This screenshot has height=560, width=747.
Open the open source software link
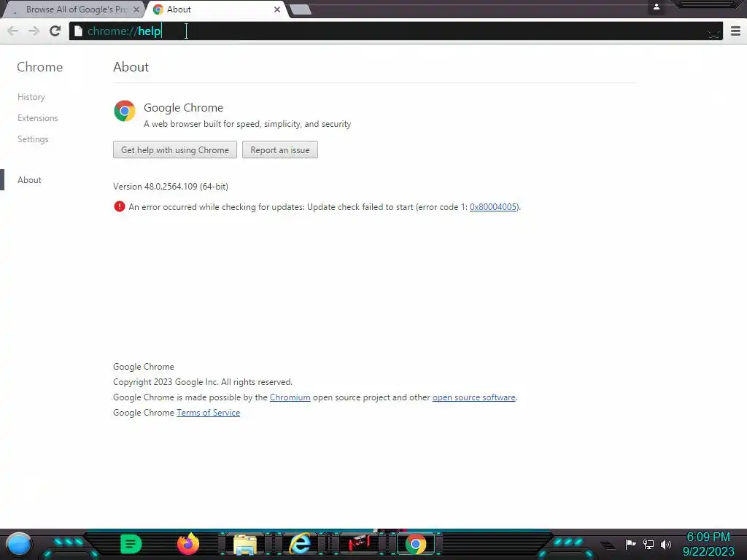pyautogui.click(x=474, y=397)
